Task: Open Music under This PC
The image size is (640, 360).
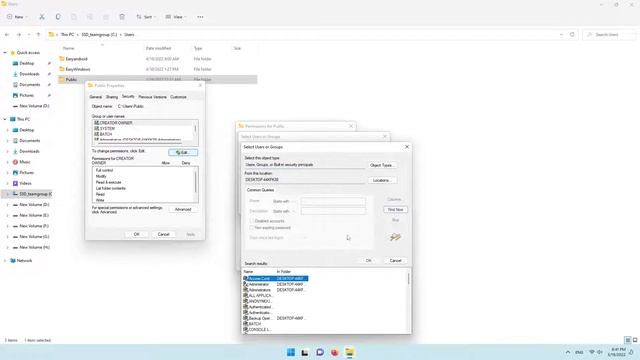Action: point(25,162)
